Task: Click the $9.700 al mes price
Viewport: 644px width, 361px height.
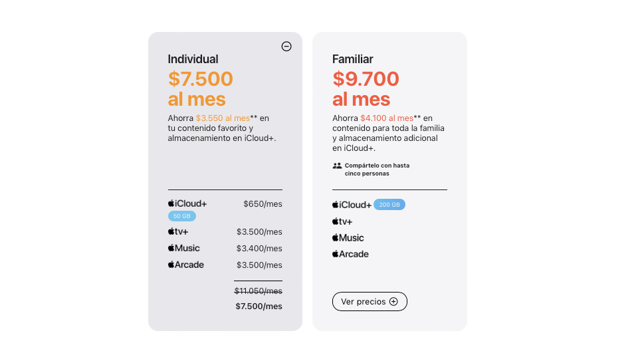Action: [366, 88]
